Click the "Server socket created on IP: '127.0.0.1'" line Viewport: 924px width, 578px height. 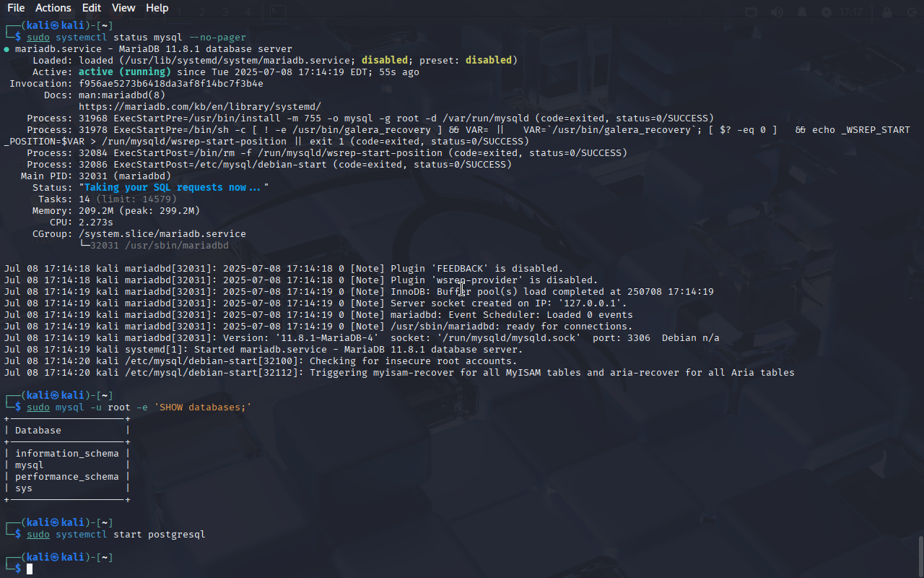[x=315, y=303]
